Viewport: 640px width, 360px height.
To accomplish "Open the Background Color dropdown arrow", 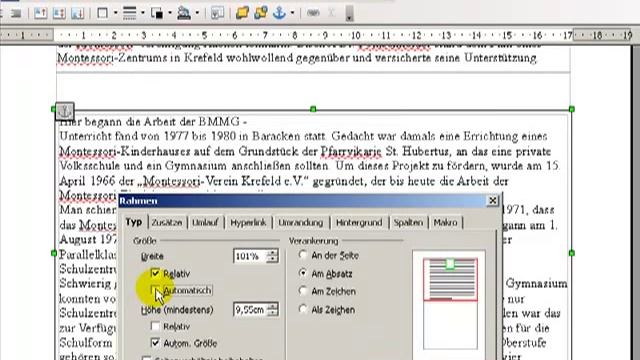I will [197, 13].
